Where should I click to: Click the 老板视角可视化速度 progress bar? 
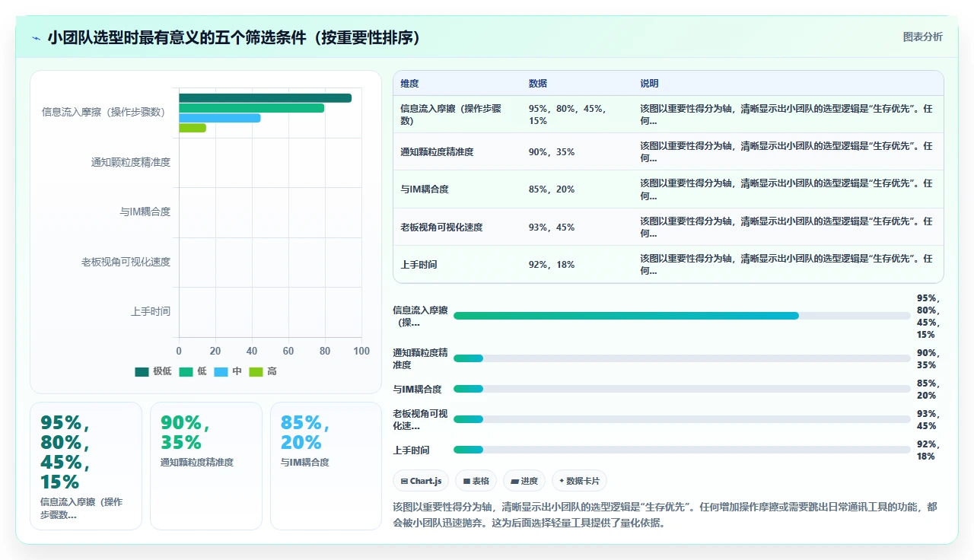682,419
